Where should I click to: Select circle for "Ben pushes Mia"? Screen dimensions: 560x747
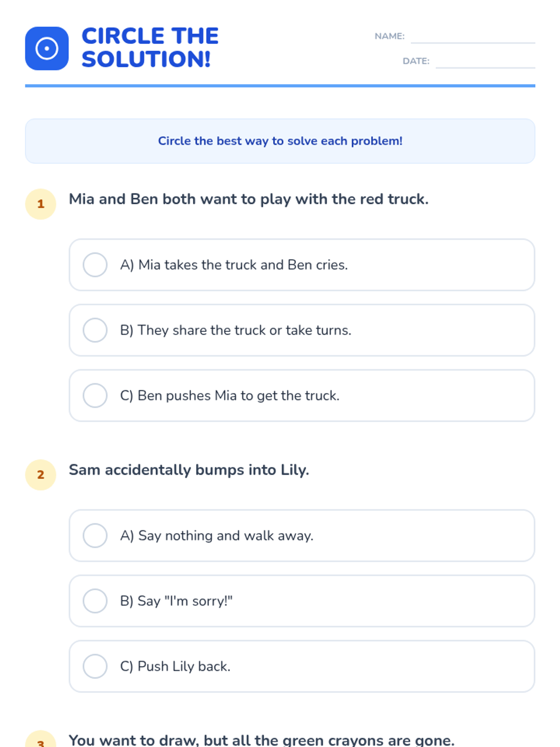coord(95,395)
